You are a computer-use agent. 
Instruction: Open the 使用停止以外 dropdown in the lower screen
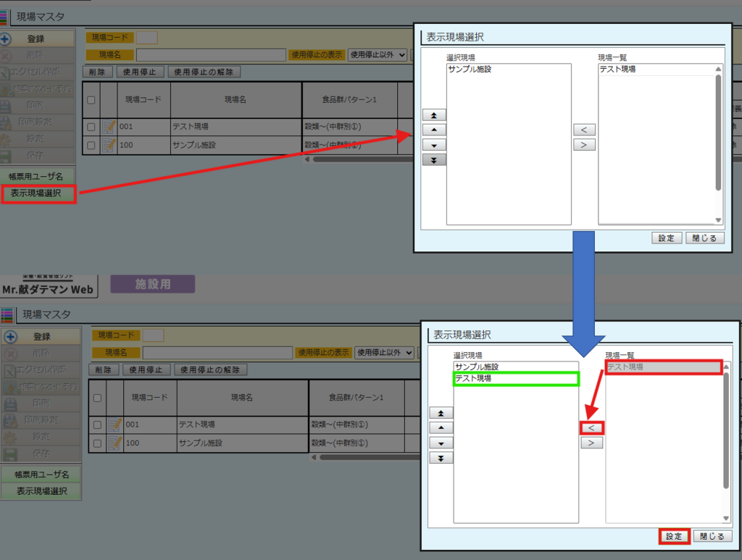point(385,353)
